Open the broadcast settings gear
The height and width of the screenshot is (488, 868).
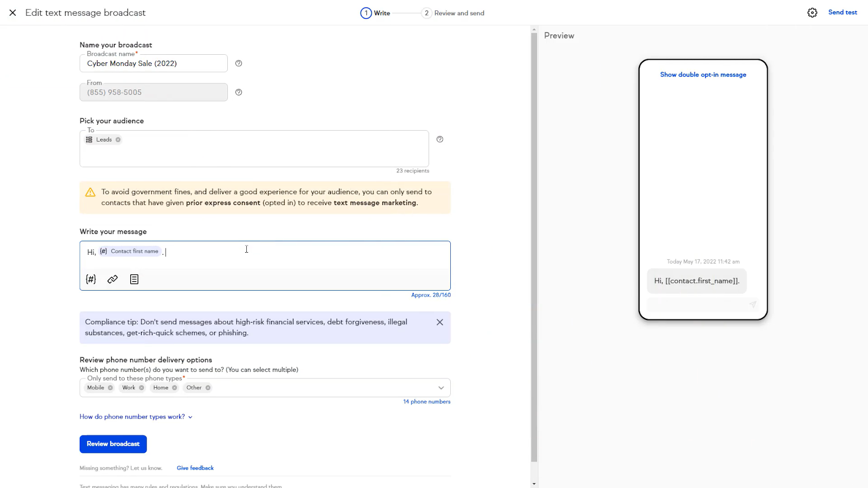click(812, 12)
